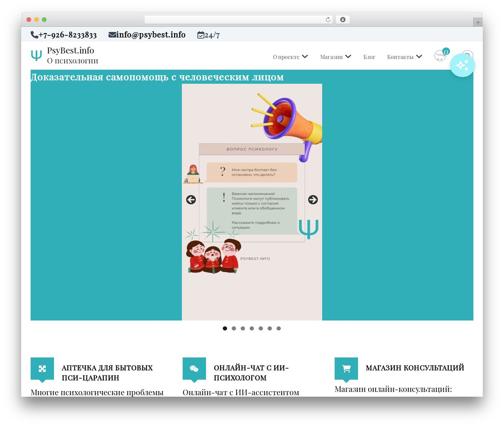Screen dimensions: 504x427
Task: Click the cart item count badge
Action: coord(446,52)
